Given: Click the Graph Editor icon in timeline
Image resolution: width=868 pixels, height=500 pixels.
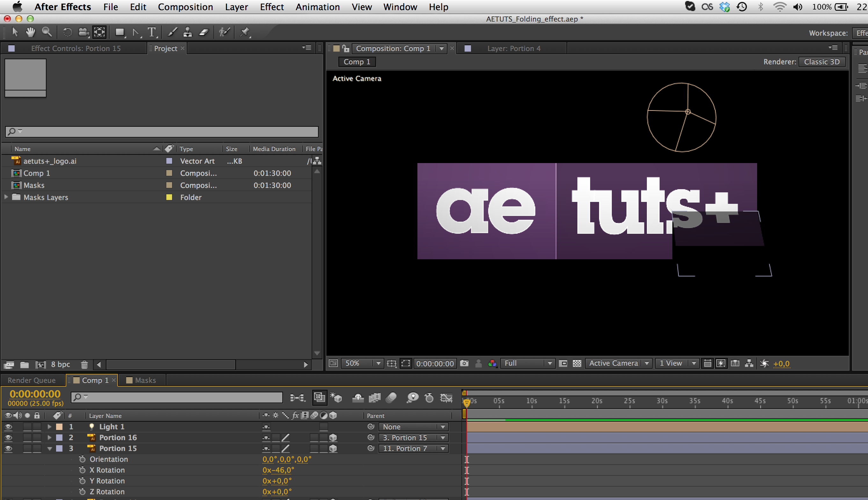Looking at the screenshot, I should pyautogui.click(x=446, y=398).
